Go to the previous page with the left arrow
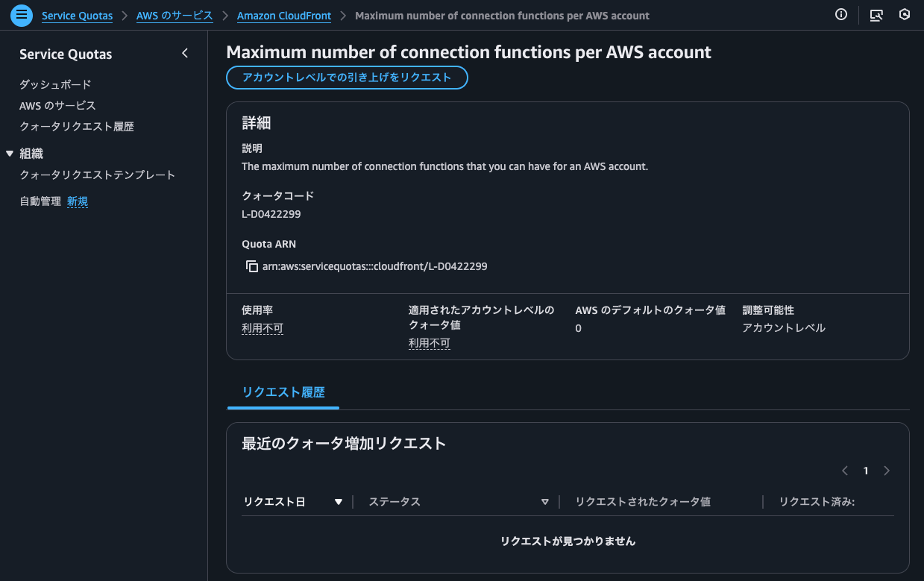 tap(845, 471)
